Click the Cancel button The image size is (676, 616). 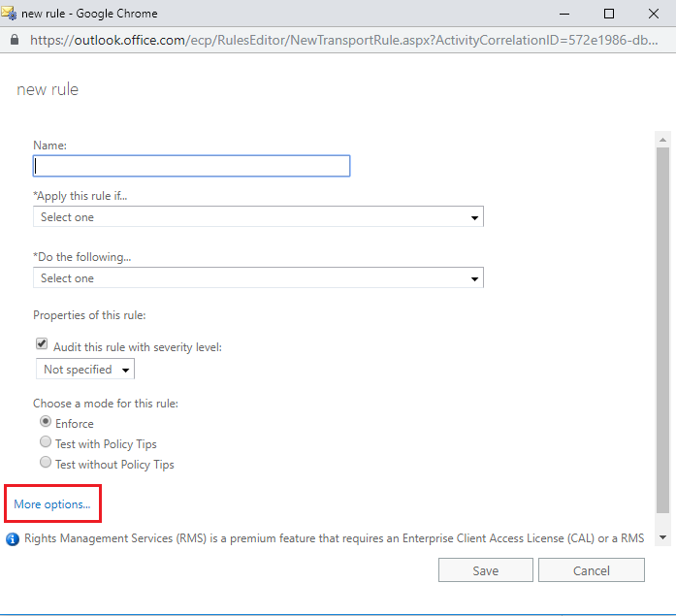tap(591, 570)
